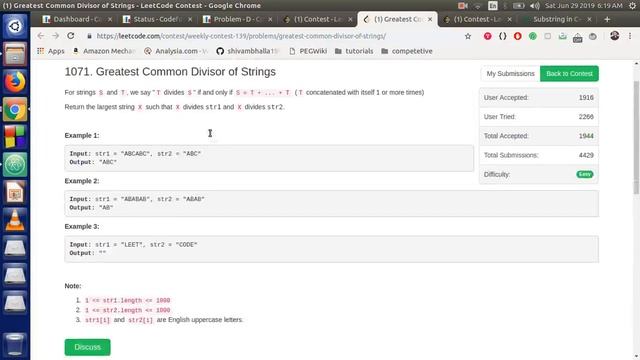Open system settings gear in top panel

pos(632,6)
